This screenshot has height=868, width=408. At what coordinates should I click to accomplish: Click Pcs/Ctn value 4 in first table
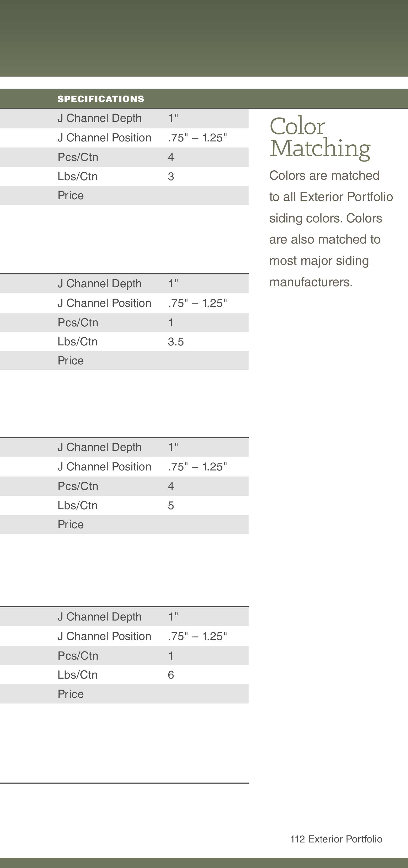pyautogui.click(x=171, y=157)
